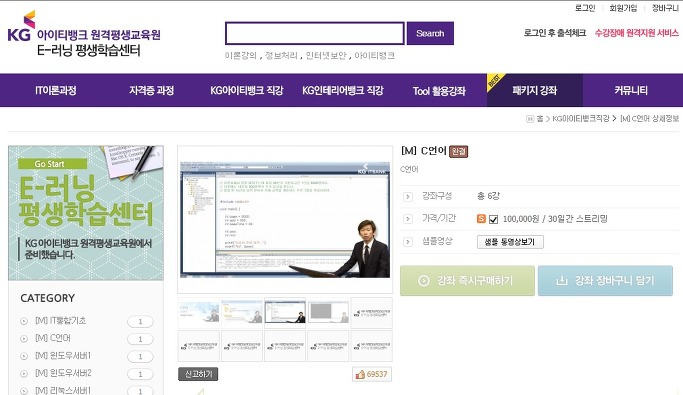Screen dimensions: 683x395
Task: Click the E-러닝 평생학습센터 Go Start banner
Action: pyautogui.click(x=86, y=213)
